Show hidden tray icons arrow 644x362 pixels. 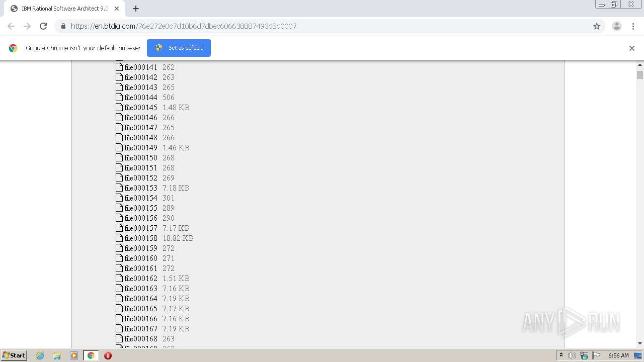[x=561, y=355]
